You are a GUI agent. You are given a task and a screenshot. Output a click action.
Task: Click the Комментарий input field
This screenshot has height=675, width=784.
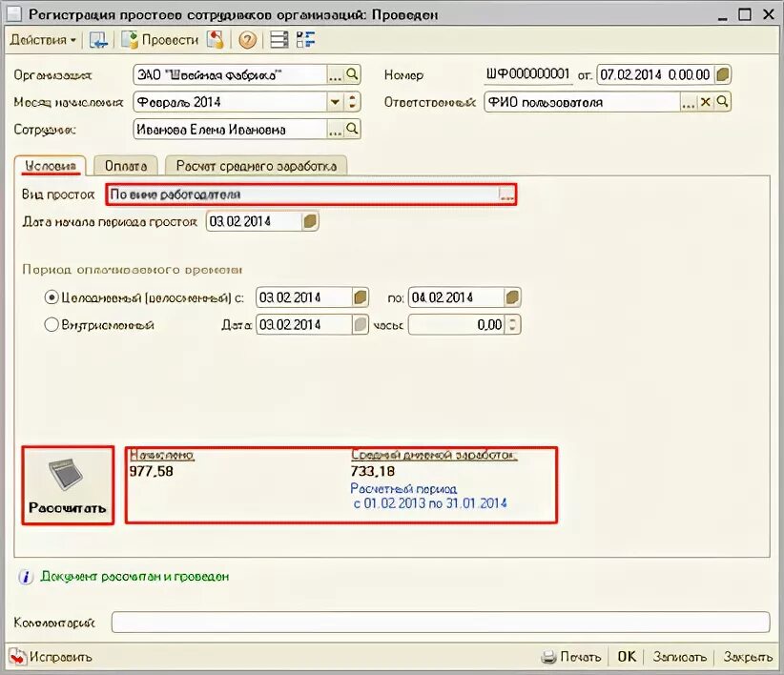(441, 623)
